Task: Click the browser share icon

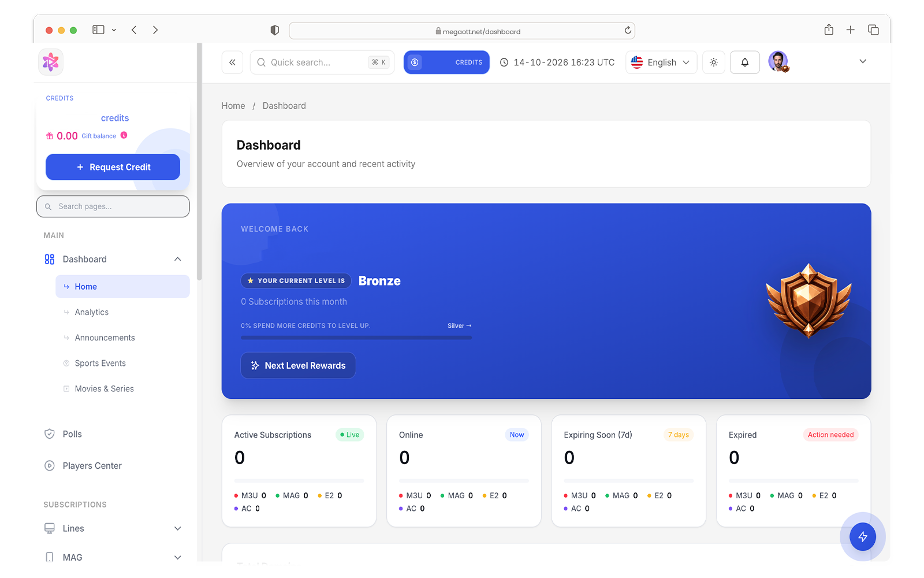Action: click(x=829, y=29)
